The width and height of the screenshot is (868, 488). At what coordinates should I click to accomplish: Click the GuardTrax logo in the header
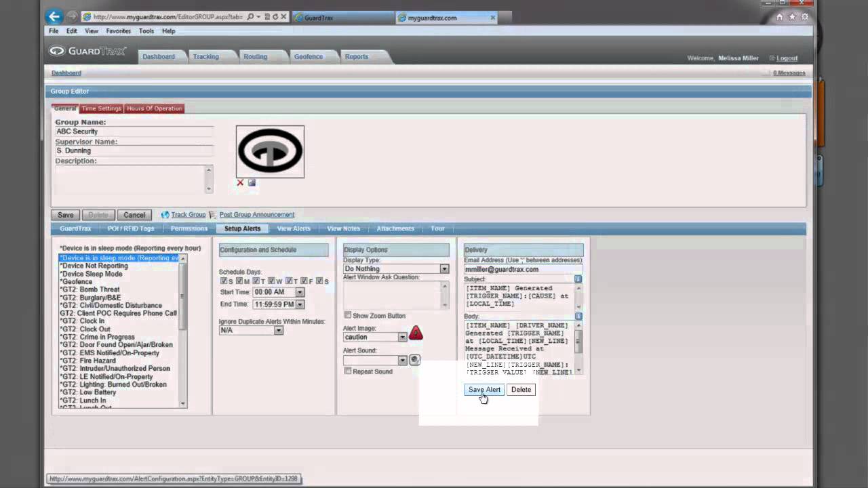(x=87, y=52)
